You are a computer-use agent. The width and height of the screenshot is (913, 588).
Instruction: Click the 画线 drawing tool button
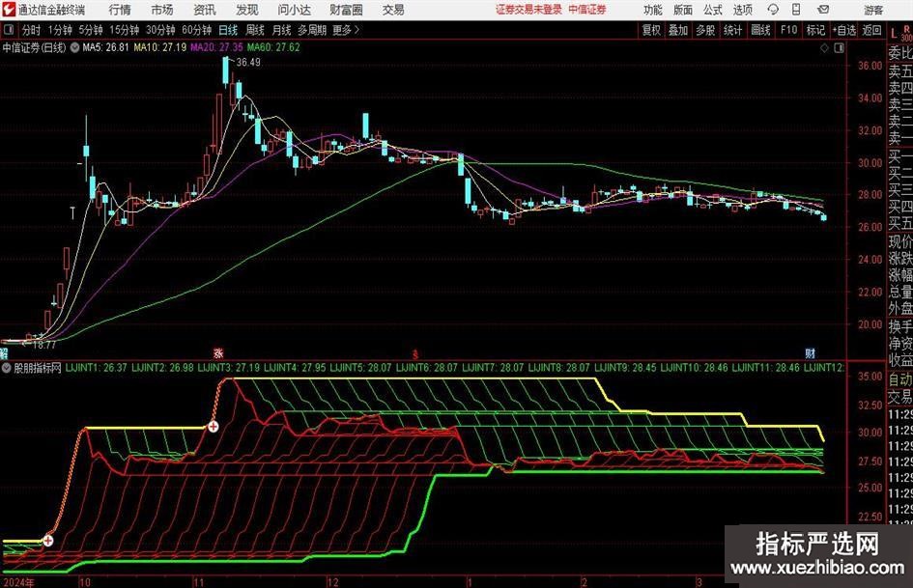pyautogui.click(x=760, y=30)
